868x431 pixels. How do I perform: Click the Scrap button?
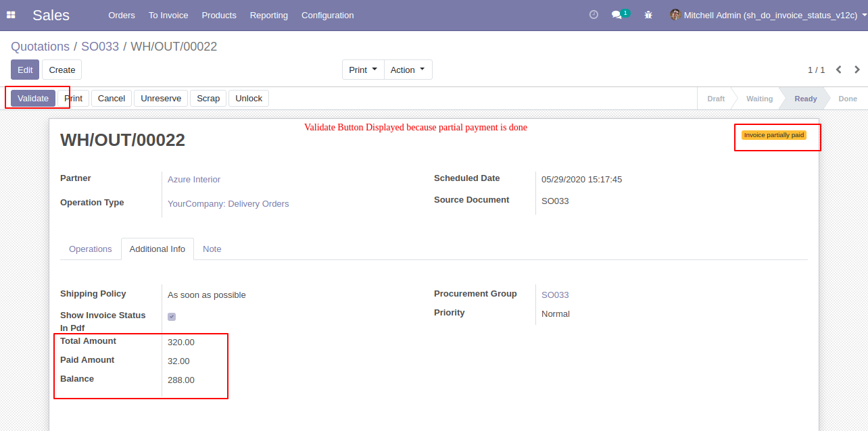click(x=208, y=98)
